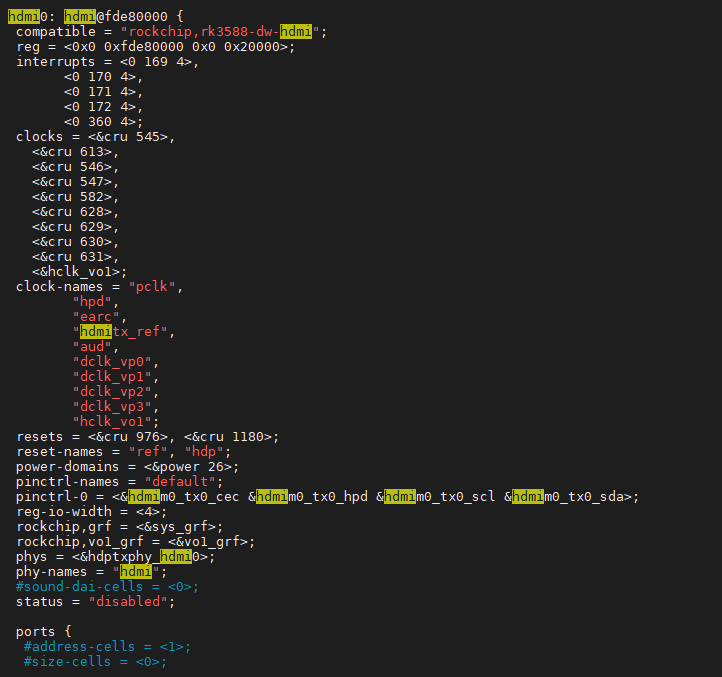Image resolution: width=722 pixels, height=677 pixels.
Task: Click the clock entry <&cru 546>
Action: pyautogui.click(x=72, y=167)
